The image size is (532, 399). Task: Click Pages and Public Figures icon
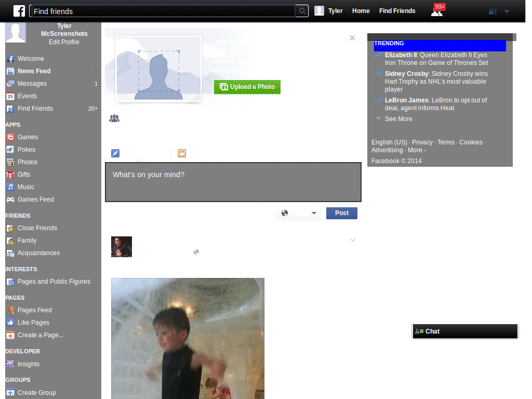pyautogui.click(x=10, y=282)
